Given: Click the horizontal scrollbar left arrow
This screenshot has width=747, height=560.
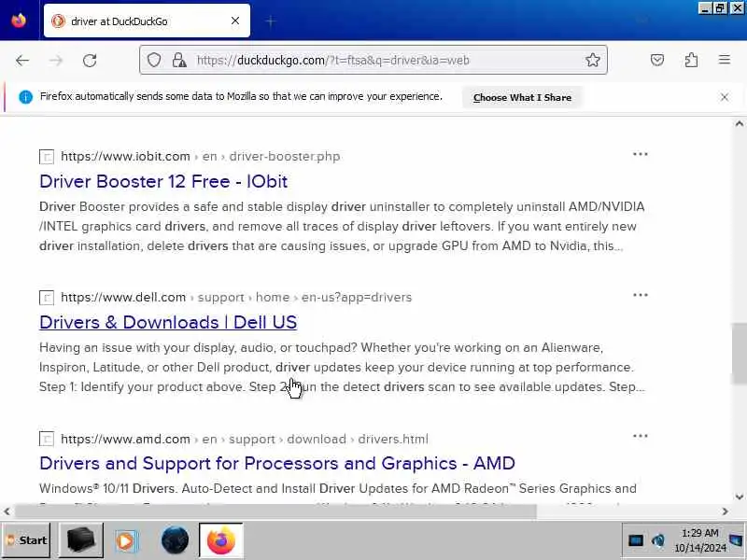Looking at the screenshot, I should coord(7,511).
